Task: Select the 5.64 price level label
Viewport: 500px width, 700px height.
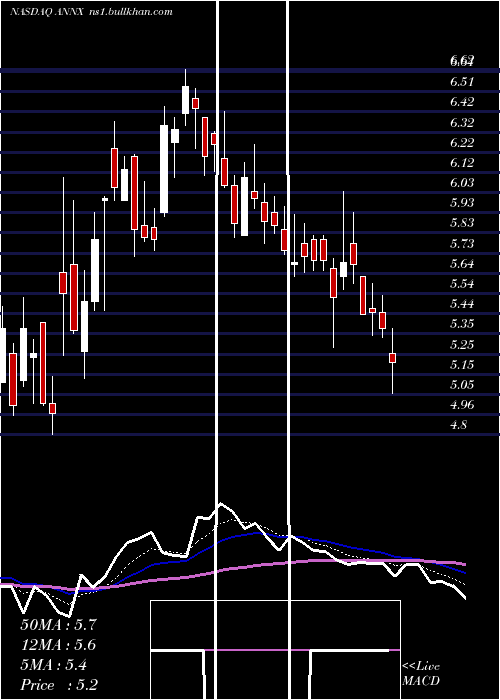Action: (462, 263)
